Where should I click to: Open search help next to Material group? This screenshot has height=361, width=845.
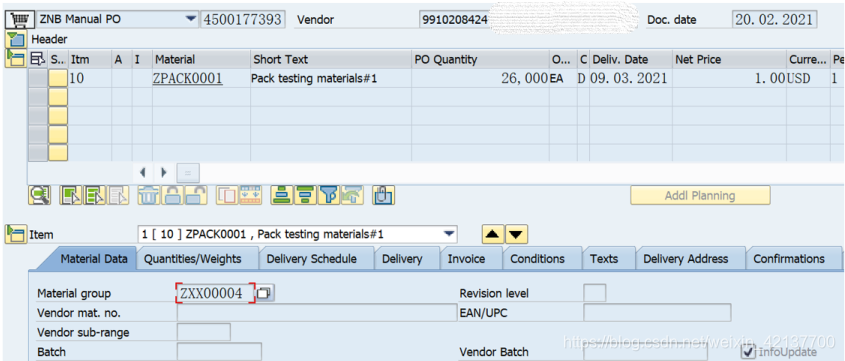264,293
